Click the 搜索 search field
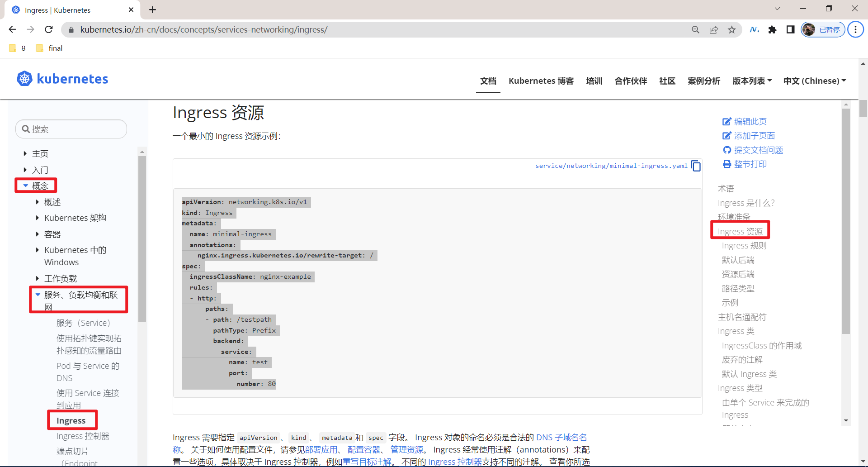 coord(71,129)
